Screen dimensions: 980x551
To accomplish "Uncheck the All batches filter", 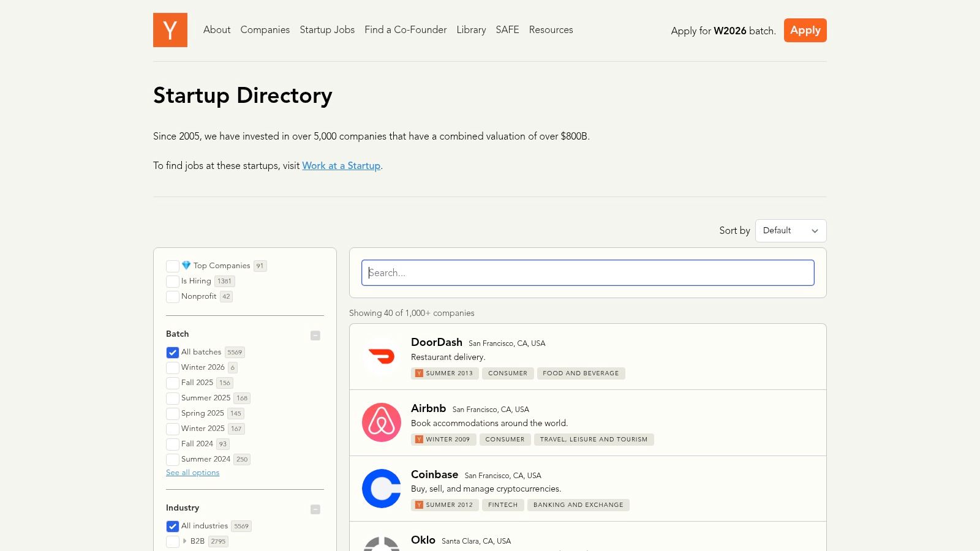I will click(172, 352).
